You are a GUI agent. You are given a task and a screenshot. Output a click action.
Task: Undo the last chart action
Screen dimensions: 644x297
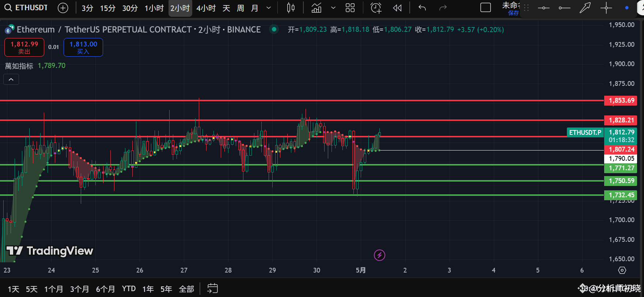tap(422, 8)
